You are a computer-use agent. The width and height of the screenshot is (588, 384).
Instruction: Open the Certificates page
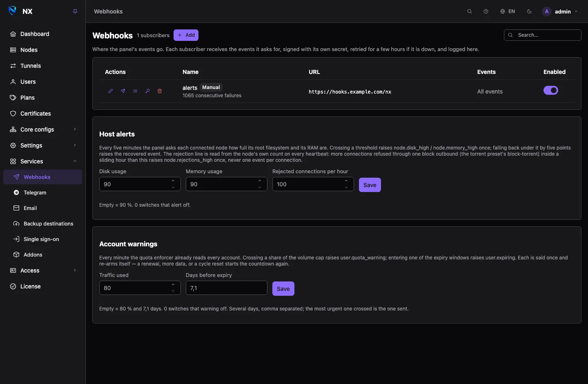43,114
